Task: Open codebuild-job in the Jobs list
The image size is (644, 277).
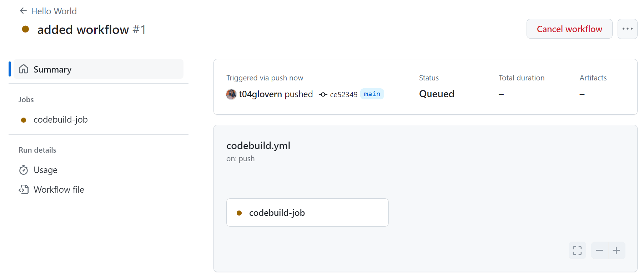Action: pos(60,120)
